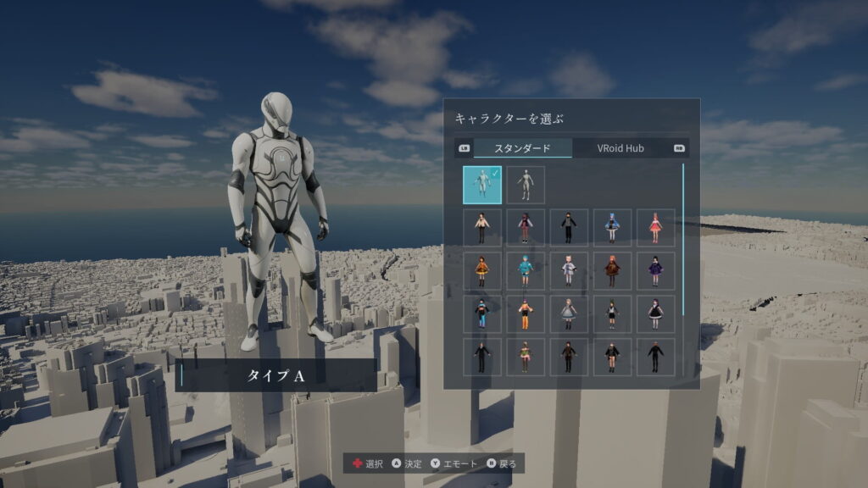
Task: Click the エモート emote label
Action: click(x=459, y=463)
